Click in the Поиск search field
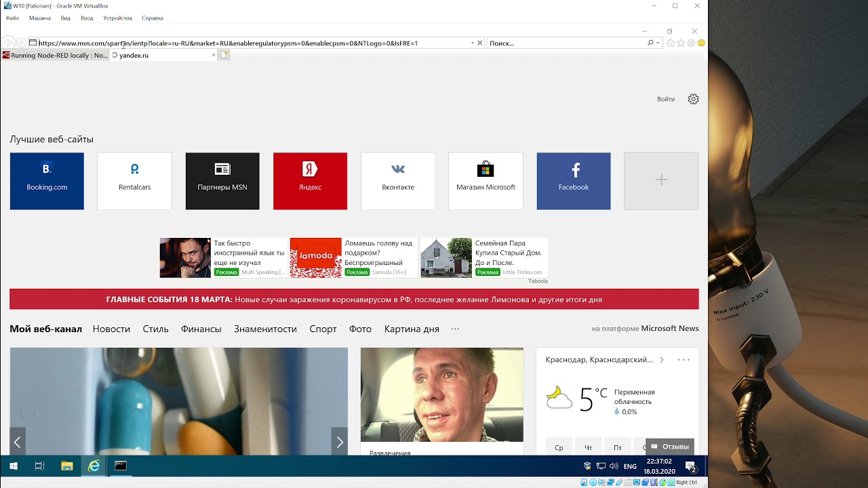Viewport: 868px width, 488px height. [566, 43]
